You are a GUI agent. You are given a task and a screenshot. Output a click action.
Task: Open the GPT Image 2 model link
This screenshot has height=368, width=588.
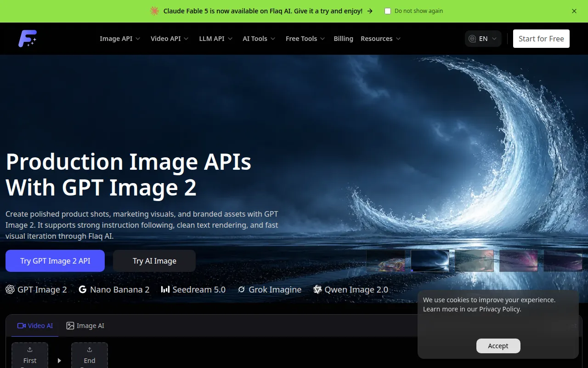[x=36, y=289]
